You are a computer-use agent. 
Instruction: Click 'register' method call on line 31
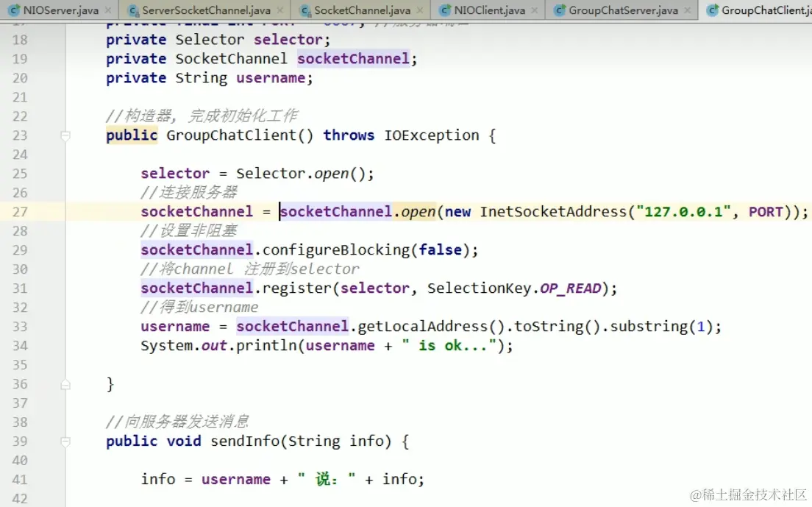pyautogui.click(x=296, y=288)
